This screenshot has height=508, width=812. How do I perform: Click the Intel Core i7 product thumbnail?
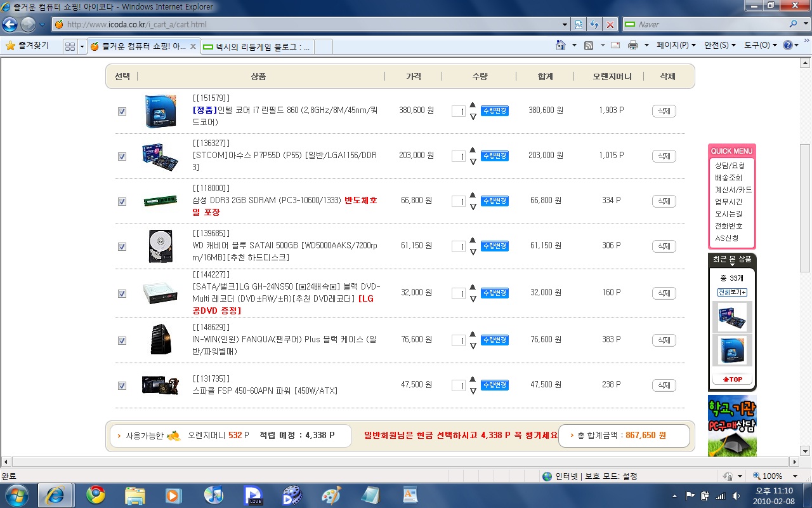click(x=160, y=111)
